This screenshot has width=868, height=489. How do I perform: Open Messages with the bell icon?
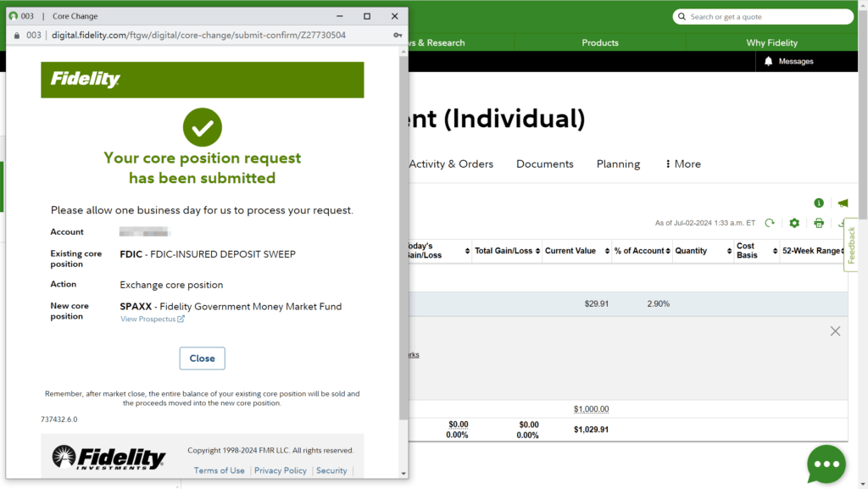click(x=789, y=61)
